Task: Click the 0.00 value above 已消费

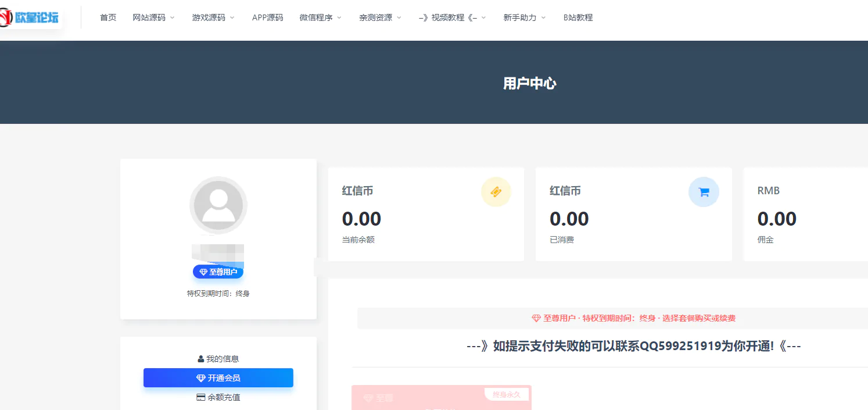Action: coord(569,219)
